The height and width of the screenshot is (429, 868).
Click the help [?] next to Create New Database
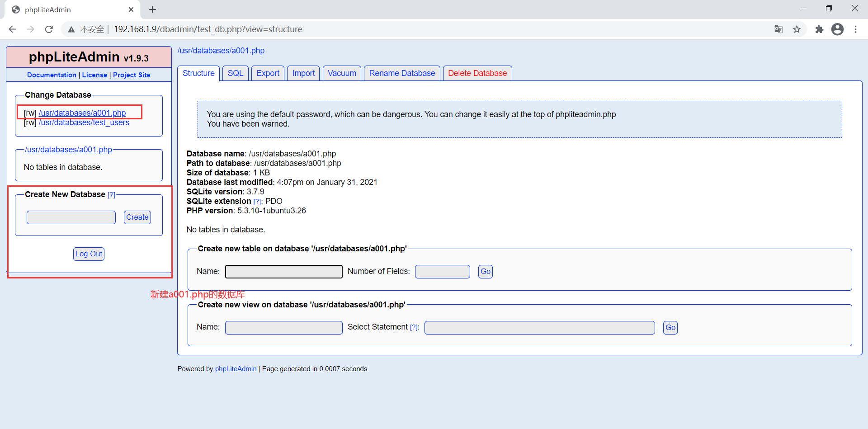coord(111,195)
